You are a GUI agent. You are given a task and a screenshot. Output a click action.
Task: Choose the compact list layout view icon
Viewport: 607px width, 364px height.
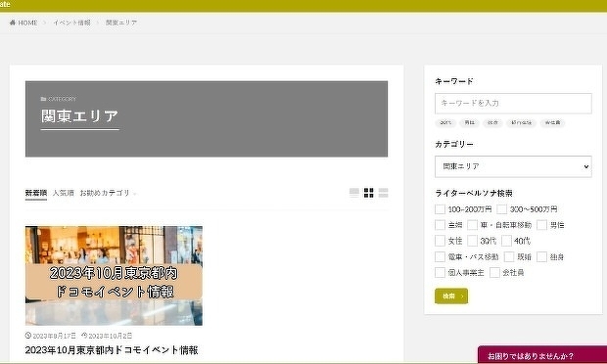click(x=383, y=193)
